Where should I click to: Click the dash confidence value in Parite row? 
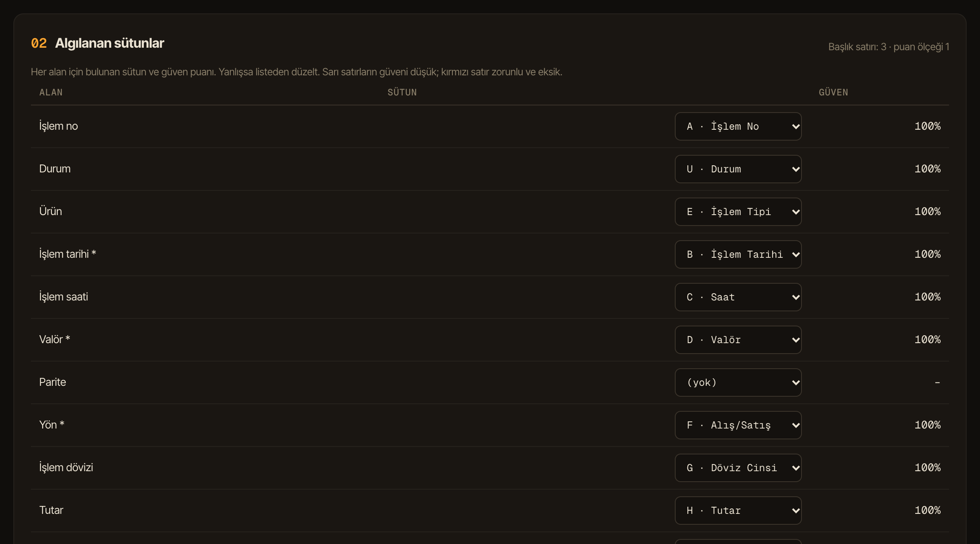pyautogui.click(x=937, y=382)
